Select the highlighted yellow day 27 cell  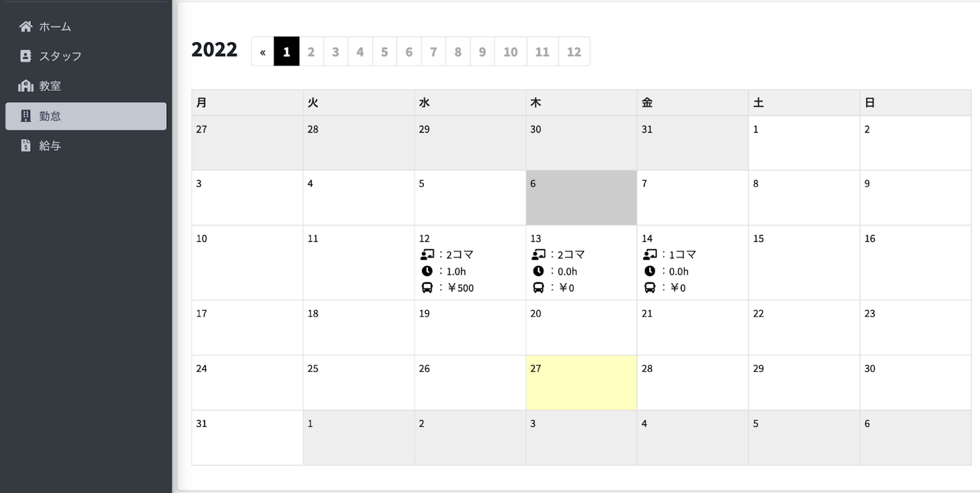581,382
